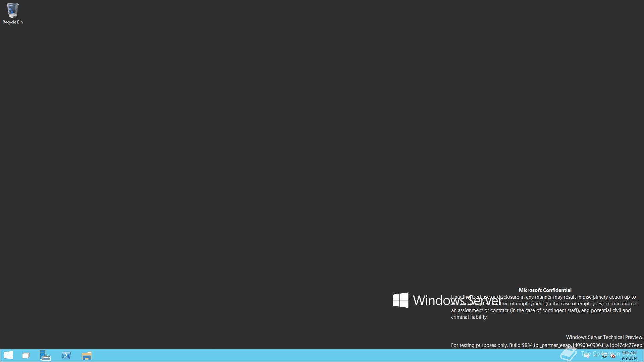Open the network status tray icon

point(605,355)
